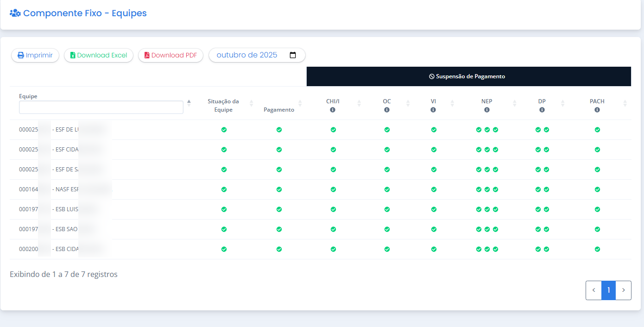Click inside the Equipe search field
The image size is (644, 327).
tap(101, 107)
